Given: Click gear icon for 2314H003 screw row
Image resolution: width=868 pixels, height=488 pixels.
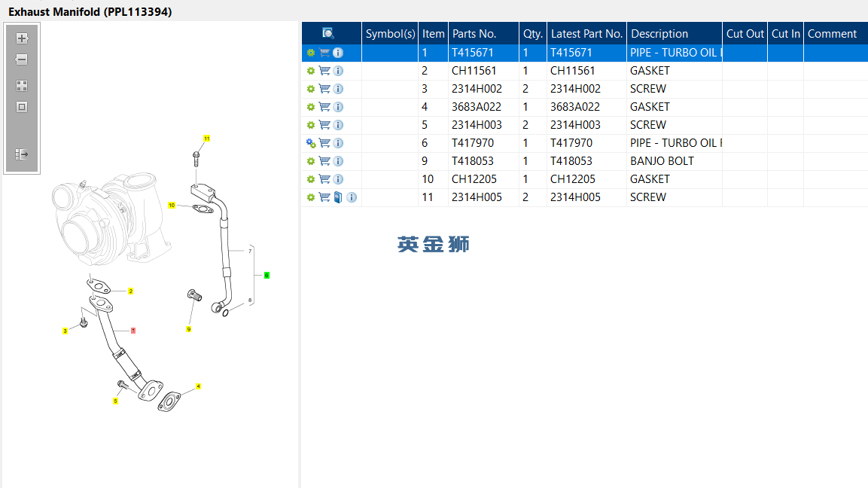Looking at the screenshot, I should coord(311,125).
